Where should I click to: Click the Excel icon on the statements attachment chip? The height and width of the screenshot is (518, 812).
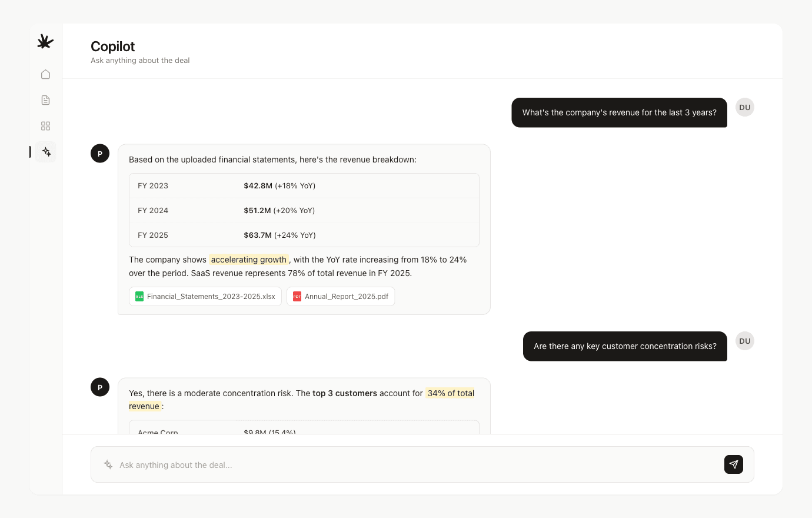tap(139, 296)
